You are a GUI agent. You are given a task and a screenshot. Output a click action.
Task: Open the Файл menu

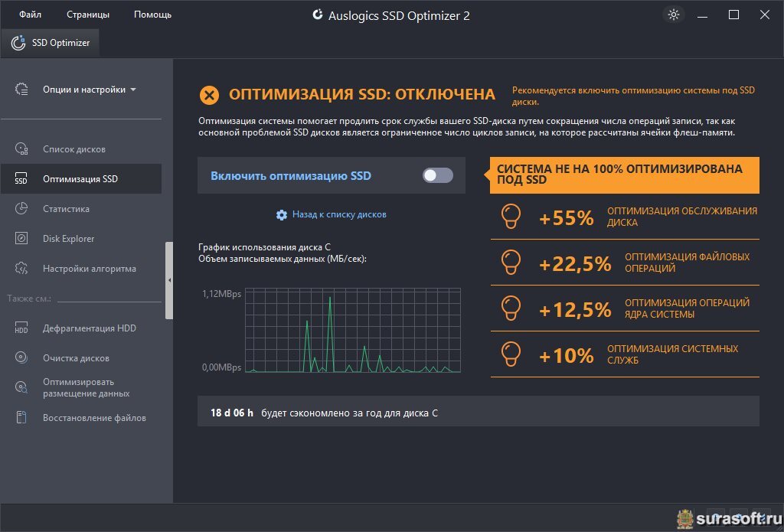pyautogui.click(x=30, y=15)
